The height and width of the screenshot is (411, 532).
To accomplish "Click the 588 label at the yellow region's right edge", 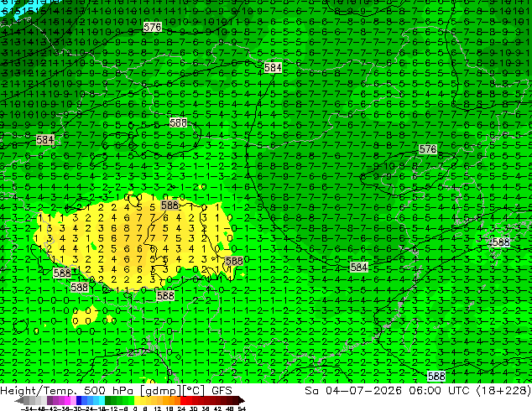I will pos(234,261).
